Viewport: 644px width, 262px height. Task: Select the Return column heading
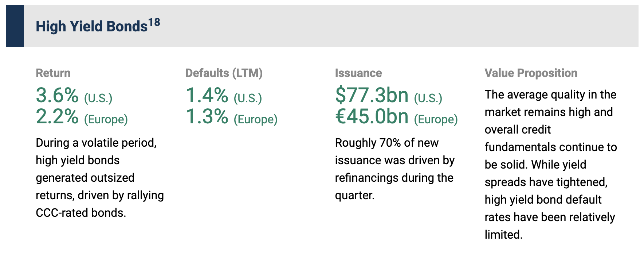(53, 73)
